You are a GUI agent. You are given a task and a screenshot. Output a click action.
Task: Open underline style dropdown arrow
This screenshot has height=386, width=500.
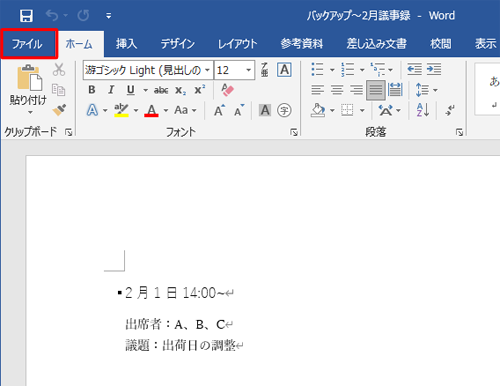pyautogui.click(x=145, y=90)
